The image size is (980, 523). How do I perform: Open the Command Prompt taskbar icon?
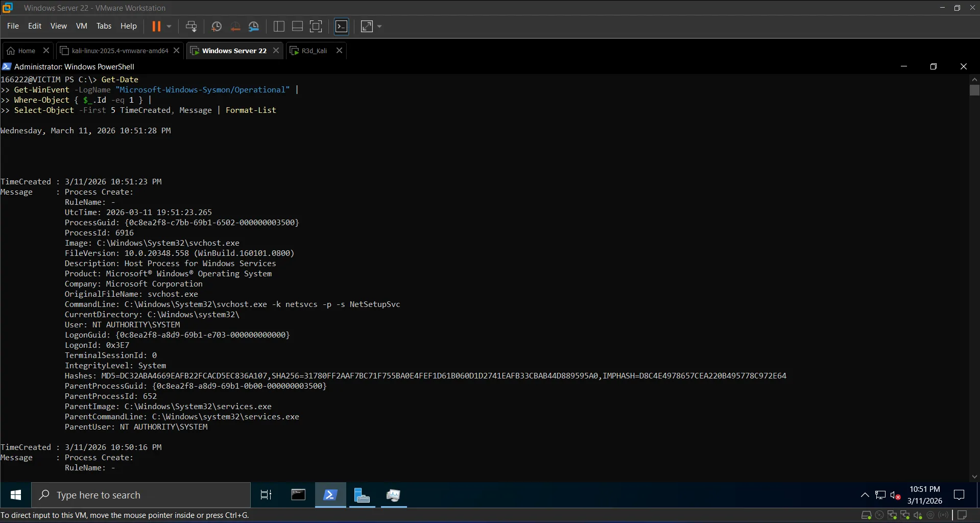tap(298, 495)
